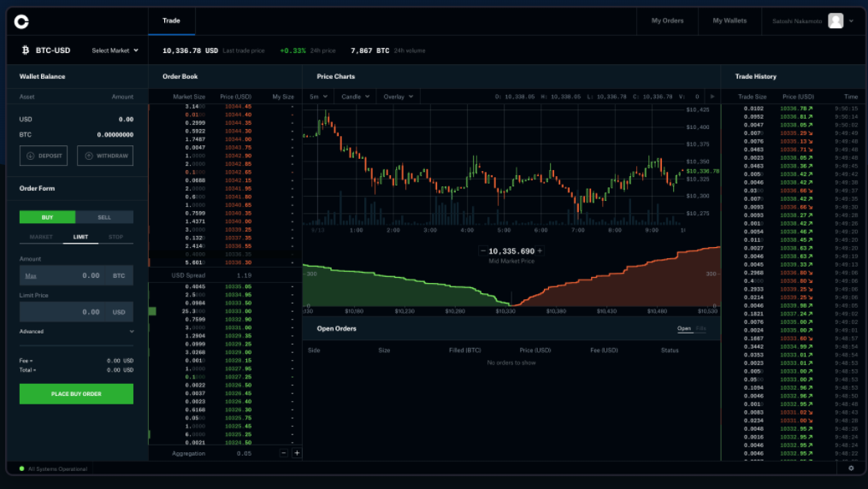The image size is (868, 489).
Task: Click the Trade Size column header
Action: [752, 97]
